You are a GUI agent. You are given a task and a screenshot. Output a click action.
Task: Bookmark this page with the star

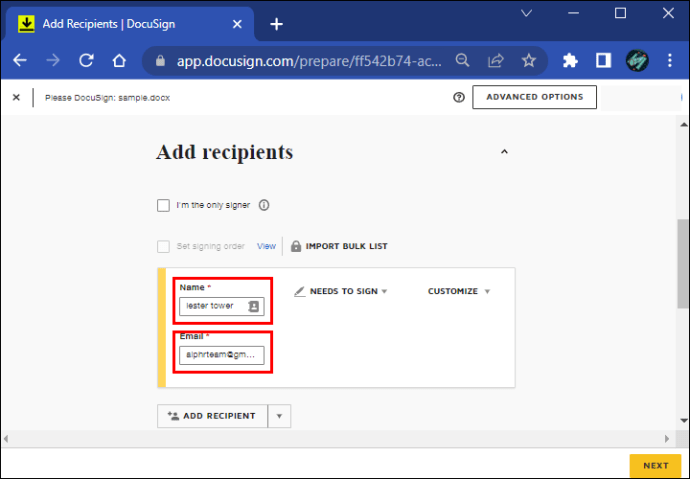click(529, 60)
